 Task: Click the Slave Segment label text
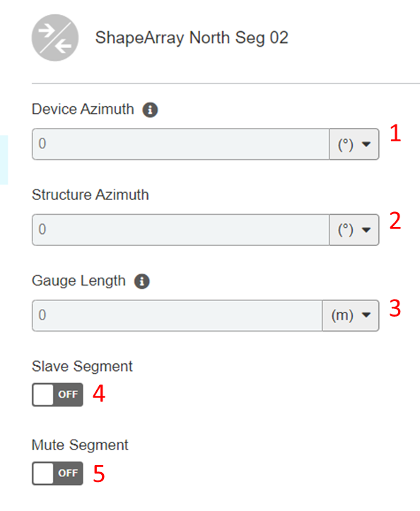82,367
